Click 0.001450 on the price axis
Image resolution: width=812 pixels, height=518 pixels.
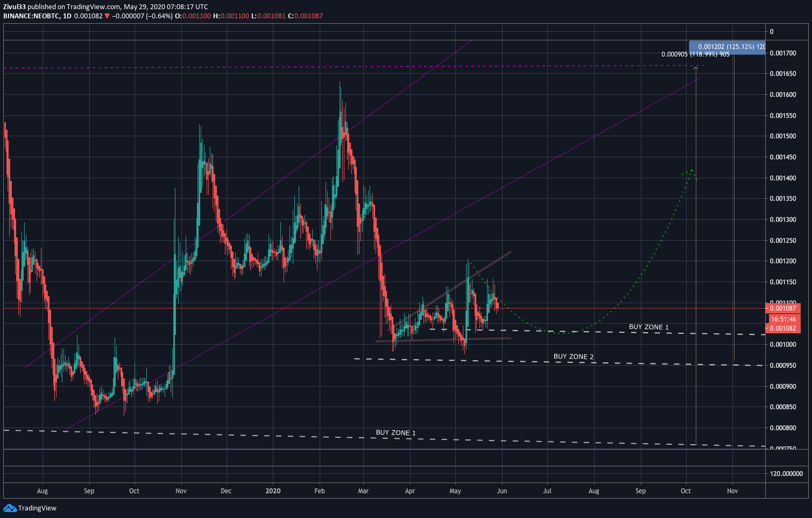(783, 157)
